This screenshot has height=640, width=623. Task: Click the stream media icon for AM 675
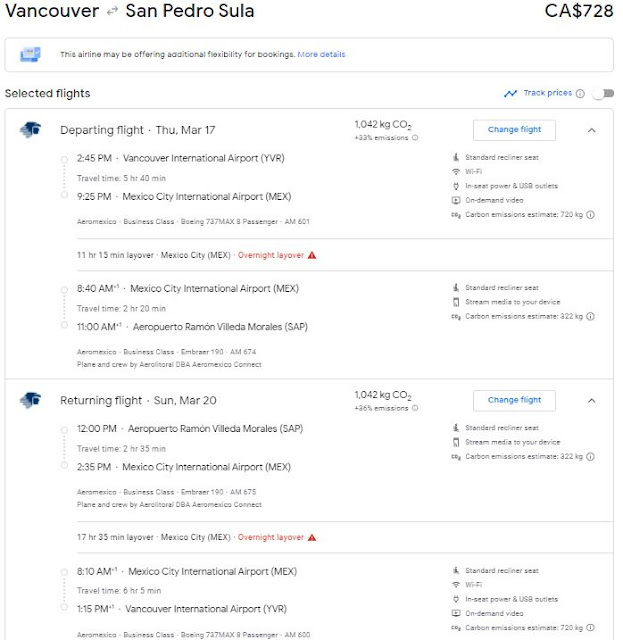456,442
